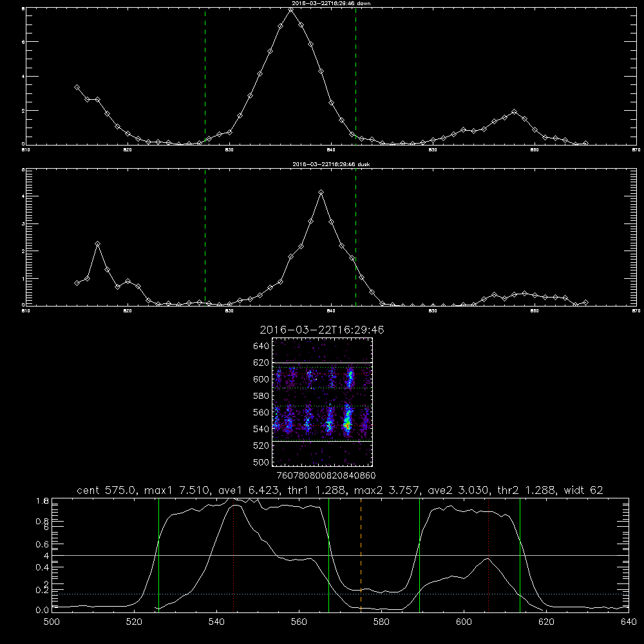This screenshot has height=644, width=644.
Task: Click the '760780800820840860' axis labels under spectrogram
Action: 326,475
